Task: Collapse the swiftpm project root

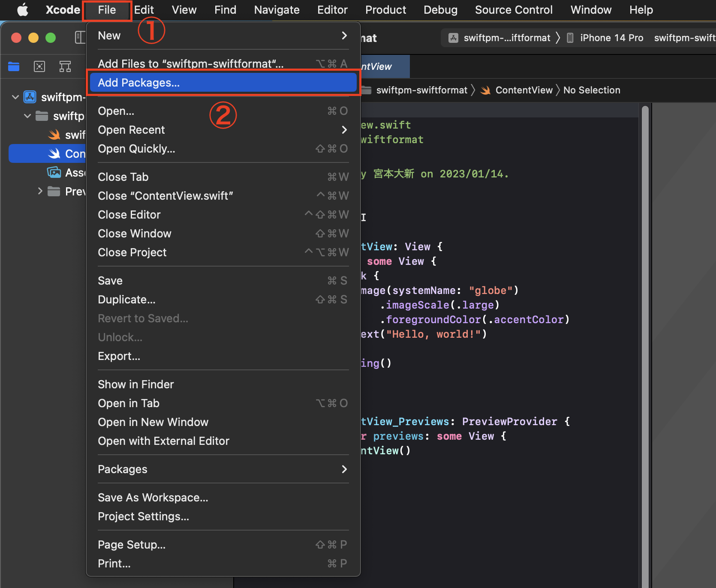Action: tap(15, 97)
